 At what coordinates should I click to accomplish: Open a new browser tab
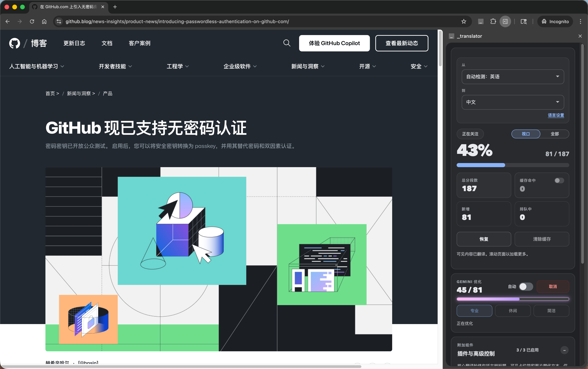tap(115, 7)
